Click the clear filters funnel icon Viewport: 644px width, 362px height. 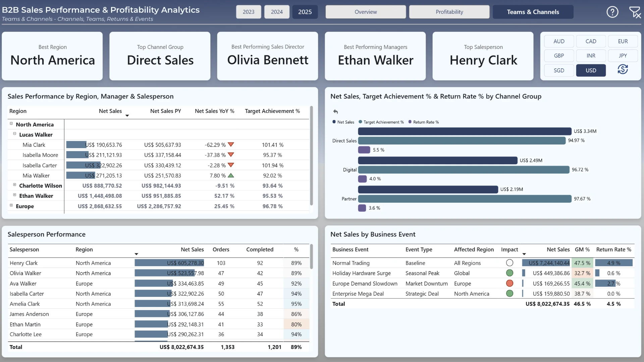(x=635, y=12)
